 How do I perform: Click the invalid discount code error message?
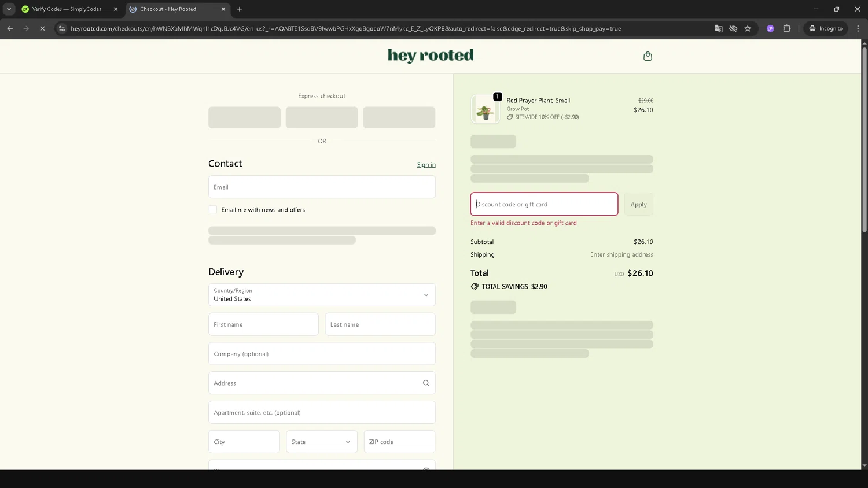pos(524,223)
